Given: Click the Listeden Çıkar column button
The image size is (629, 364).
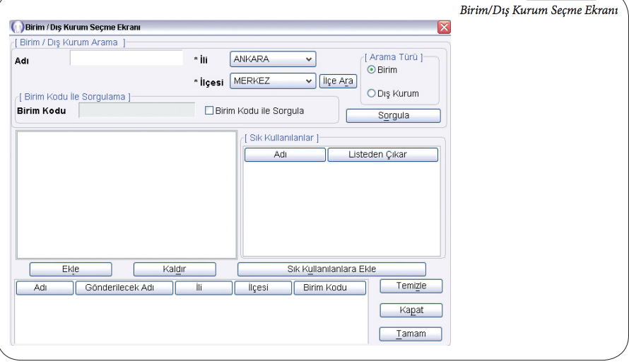Looking at the screenshot, I should point(382,155).
